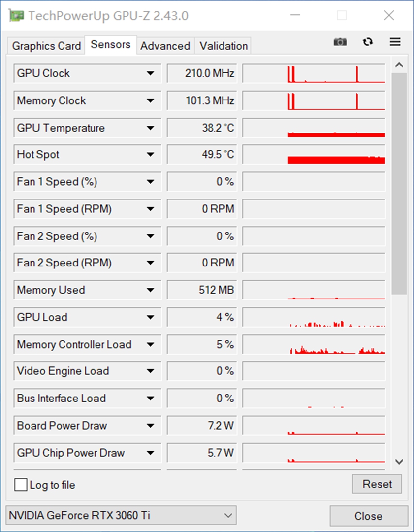Click the refresh sensors icon
The image size is (414, 532).
pos(368,42)
